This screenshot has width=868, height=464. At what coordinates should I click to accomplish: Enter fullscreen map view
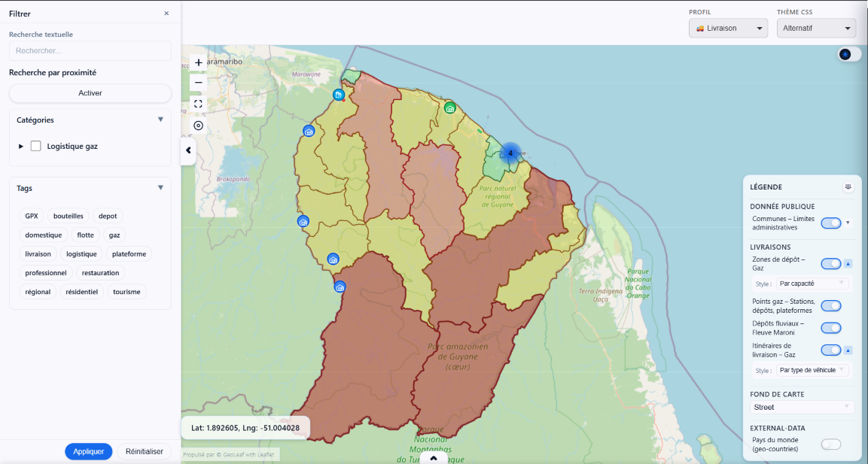click(199, 104)
